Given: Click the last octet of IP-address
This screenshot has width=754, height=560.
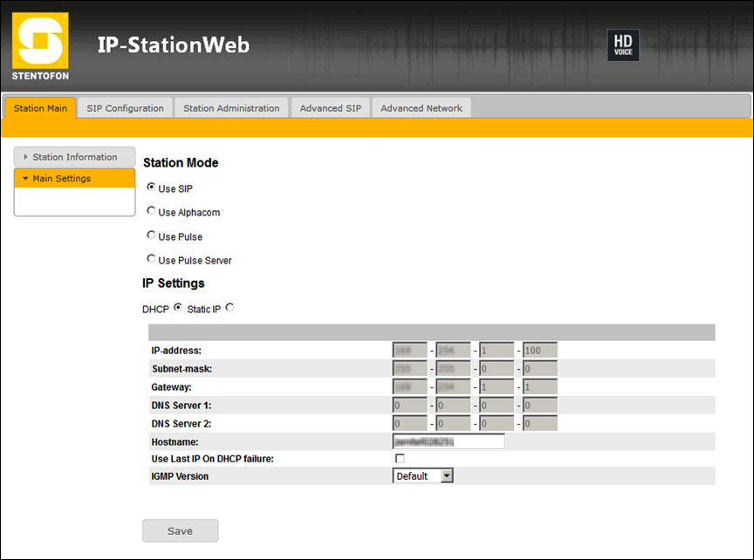Looking at the screenshot, I should coord(539,351).
